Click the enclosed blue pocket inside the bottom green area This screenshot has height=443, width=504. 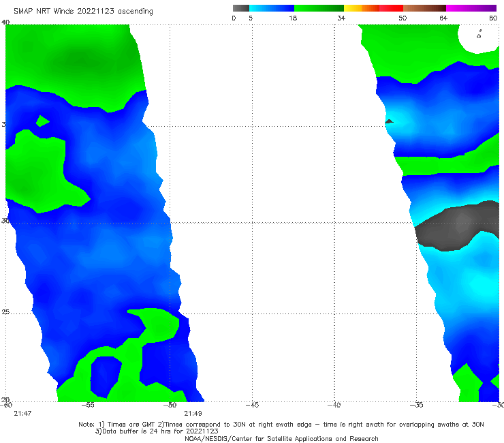click(105, 376)
